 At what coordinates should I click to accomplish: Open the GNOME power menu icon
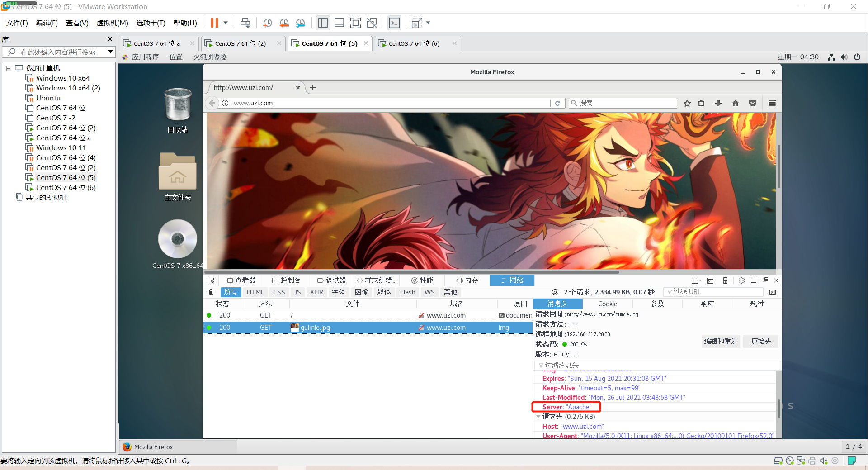(857, 57)
